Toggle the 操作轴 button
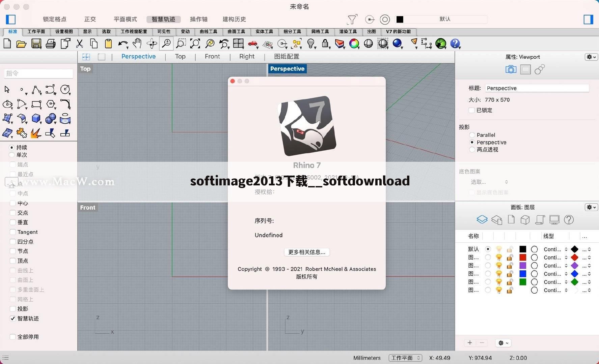This screenshot has height=364, width=599. pos(199,19)
